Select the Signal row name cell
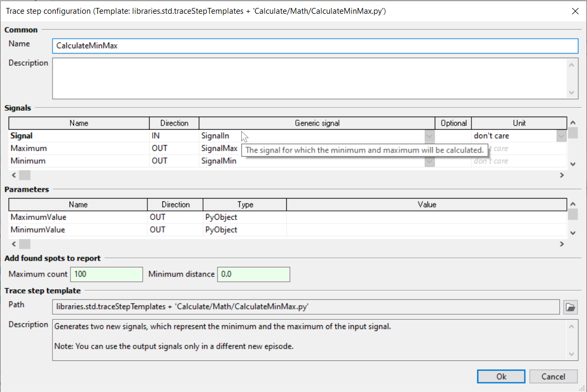The width and height of the screenshot is (587, 392). (79, 136)
